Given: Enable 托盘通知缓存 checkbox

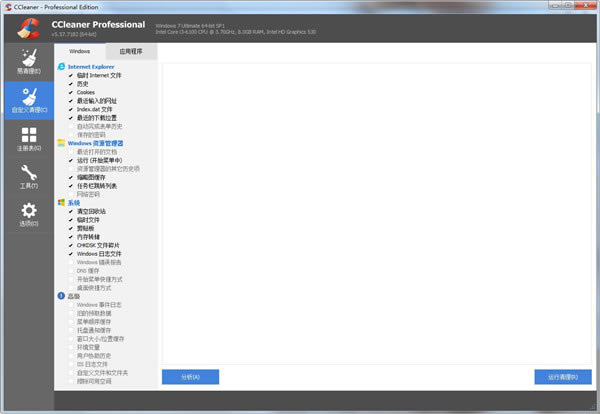Looking at the screenshot, I should coord(71,330).
